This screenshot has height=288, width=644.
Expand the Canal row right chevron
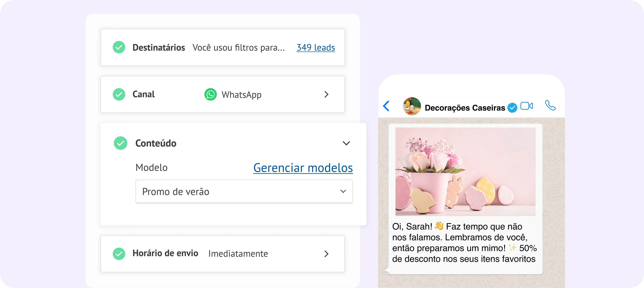click(326, 94)
